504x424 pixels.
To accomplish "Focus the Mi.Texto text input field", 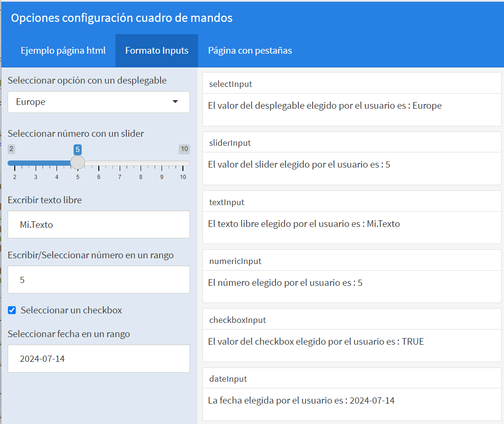I will [99, 225].
